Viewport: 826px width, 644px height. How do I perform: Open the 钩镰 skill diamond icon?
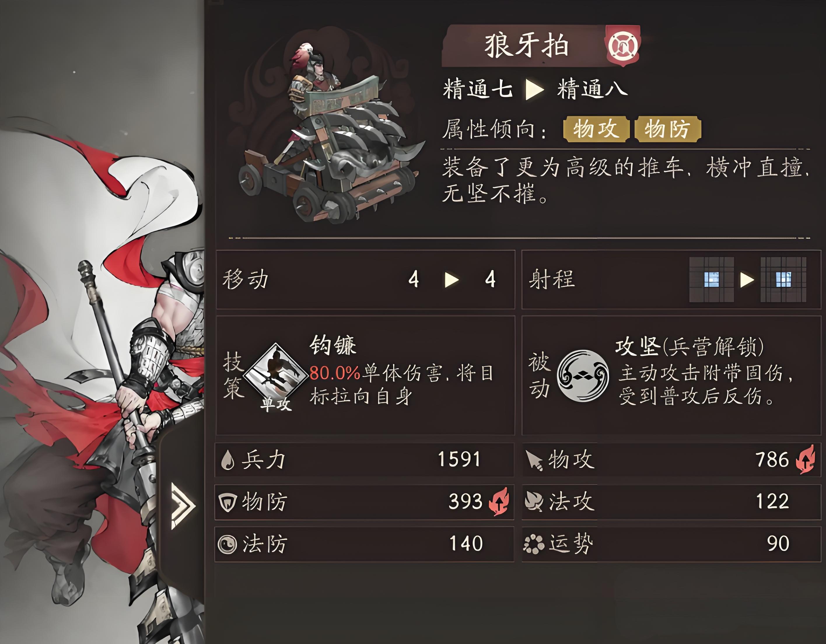point(275,374)
